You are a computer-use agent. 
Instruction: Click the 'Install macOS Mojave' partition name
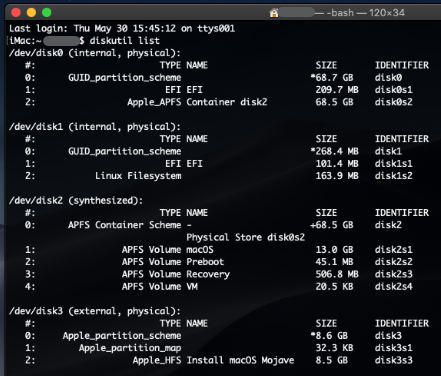click(x=240, y=360)
